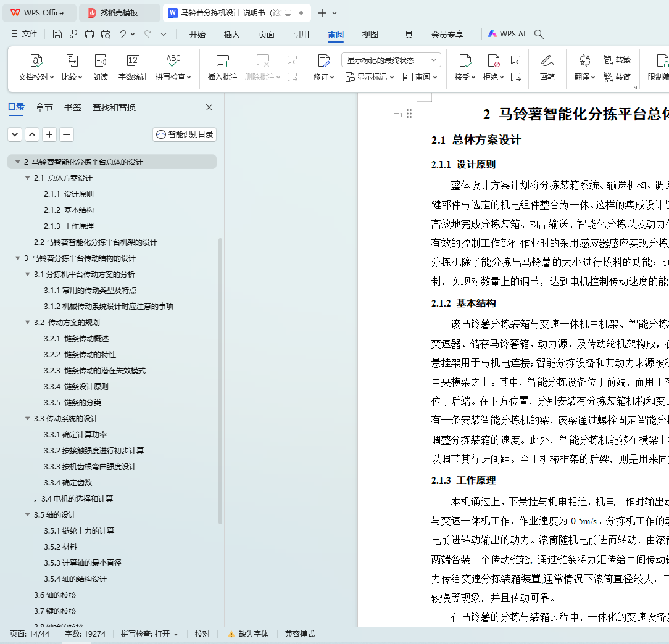Collapse chapter 2 马铃薯智能化分拣平台 tree node
This screenshot has width=669, height=644.
(17, 162)
